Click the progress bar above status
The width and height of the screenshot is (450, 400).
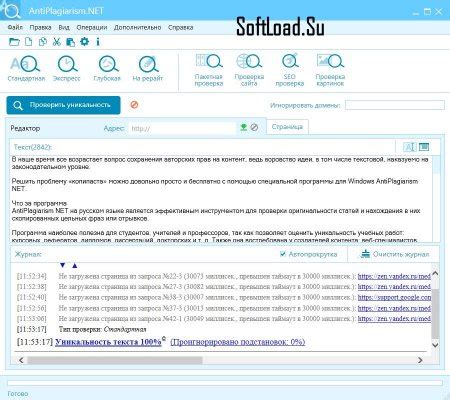pos(225,383)
